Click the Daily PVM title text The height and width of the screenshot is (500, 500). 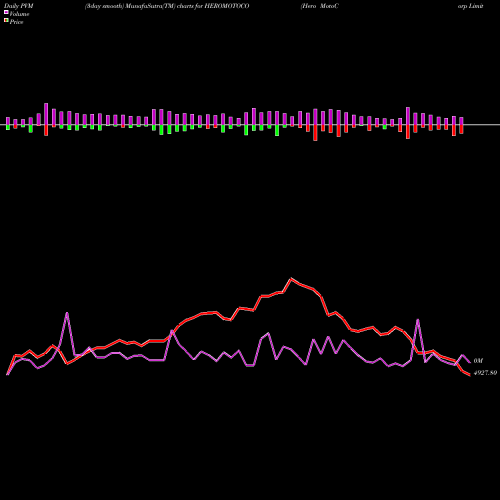(19, 6)
